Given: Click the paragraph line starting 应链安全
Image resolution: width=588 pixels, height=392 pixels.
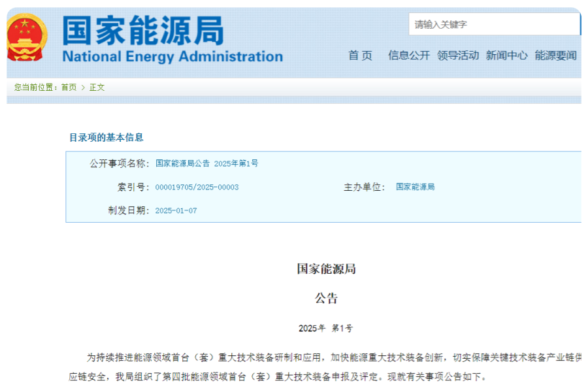Looking at the screenshot, I should click(x=278, y=376).
